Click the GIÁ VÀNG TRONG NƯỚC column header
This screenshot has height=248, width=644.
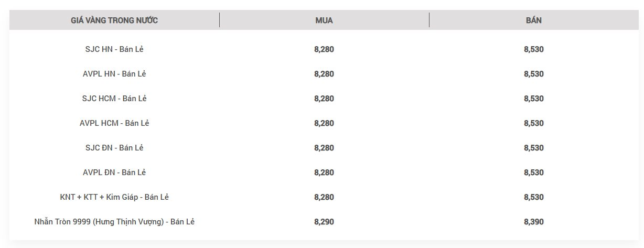tap(114, 20)
